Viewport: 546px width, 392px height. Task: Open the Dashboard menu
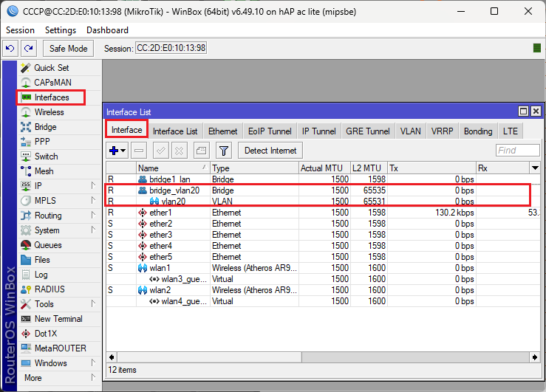click(107, 30)
